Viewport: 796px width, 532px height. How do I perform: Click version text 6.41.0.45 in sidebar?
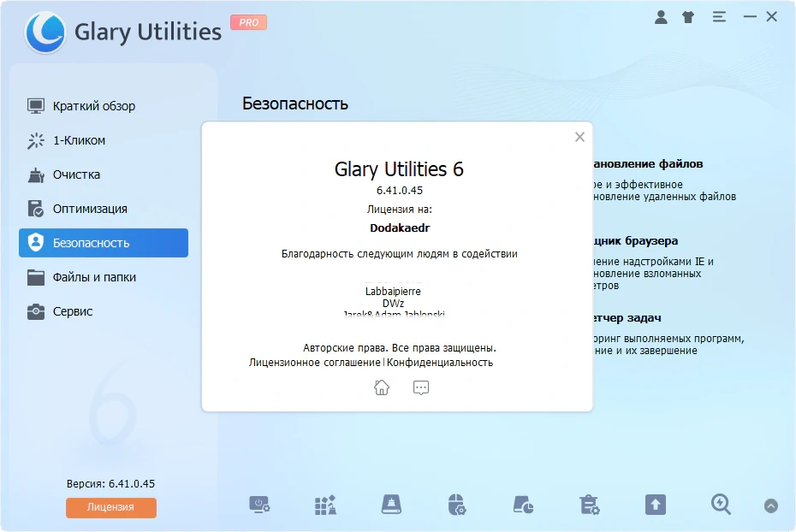coord(110,484)
